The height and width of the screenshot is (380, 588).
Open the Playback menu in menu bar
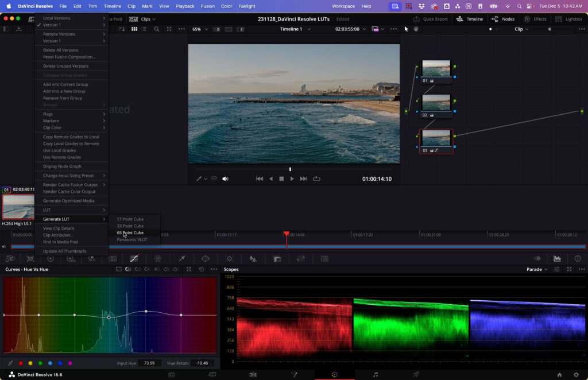click(185, 6)
